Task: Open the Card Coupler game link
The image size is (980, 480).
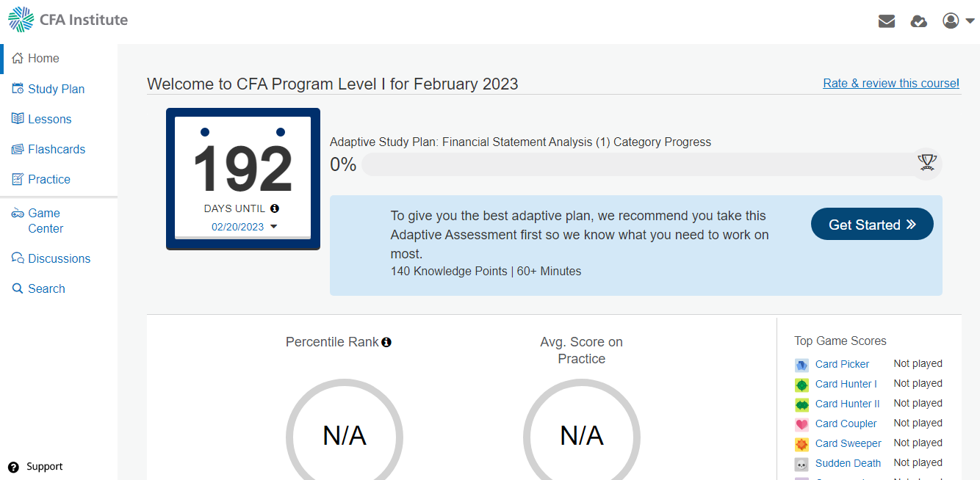Action: [x=846, y=423]
